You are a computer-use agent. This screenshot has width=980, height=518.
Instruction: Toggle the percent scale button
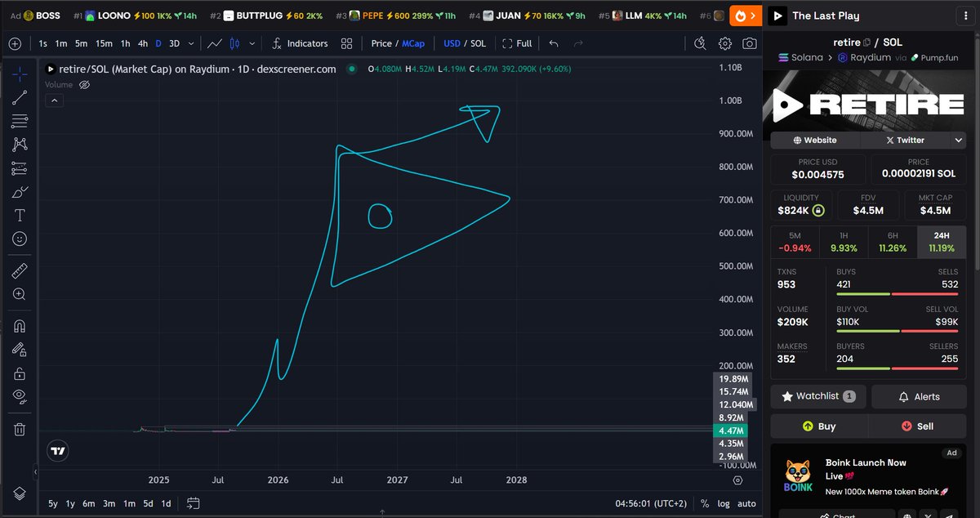point(704,503)
